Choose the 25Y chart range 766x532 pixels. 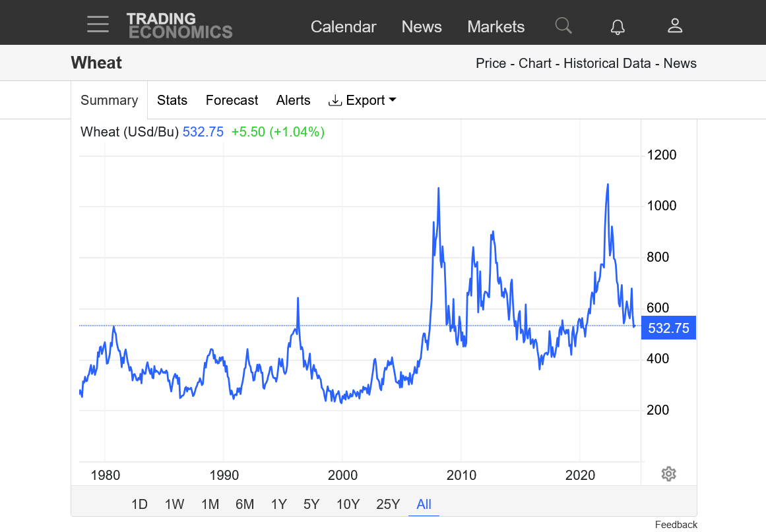click(388, 504)
